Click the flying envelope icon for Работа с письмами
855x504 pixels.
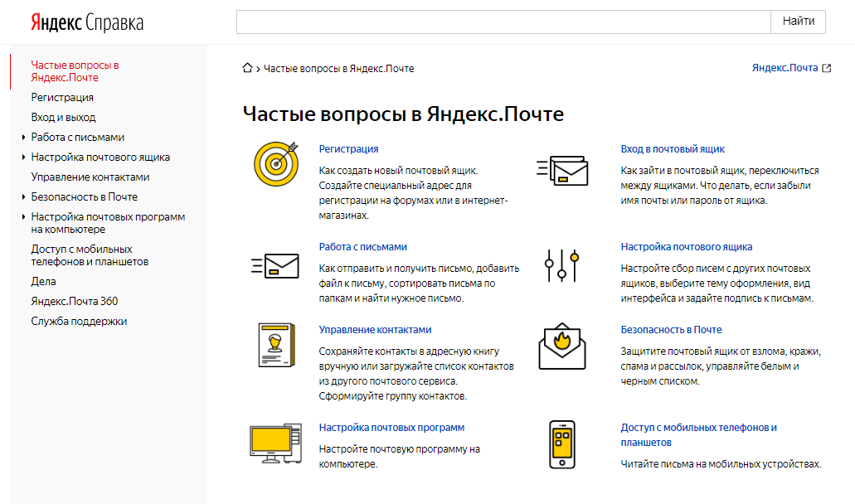point(275,265)
